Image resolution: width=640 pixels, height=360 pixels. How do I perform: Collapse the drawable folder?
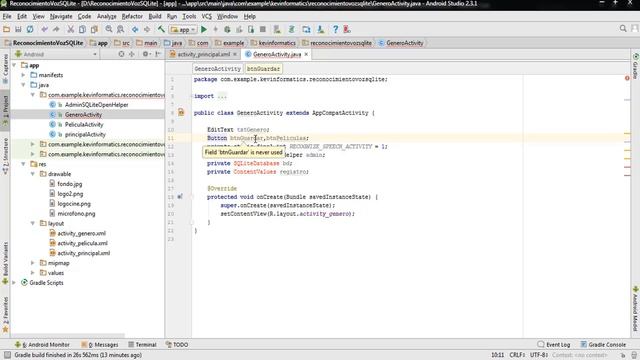click(x=33, y=174)
